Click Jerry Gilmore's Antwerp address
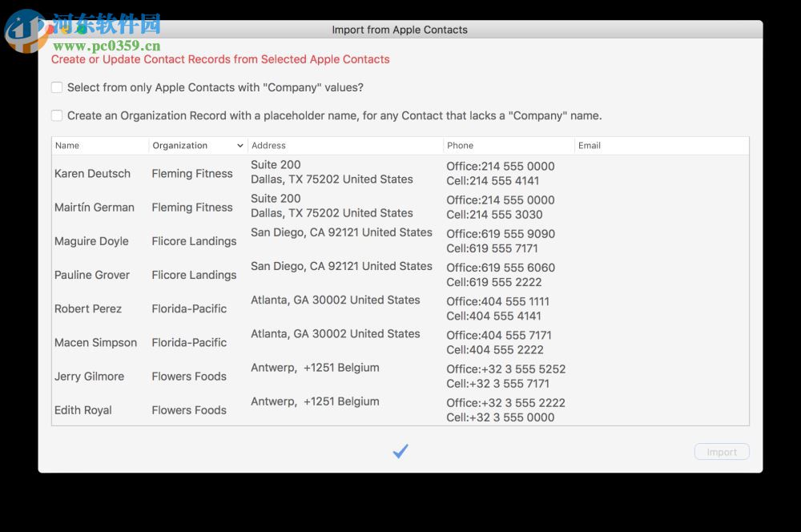 click(x=315, y=367)
